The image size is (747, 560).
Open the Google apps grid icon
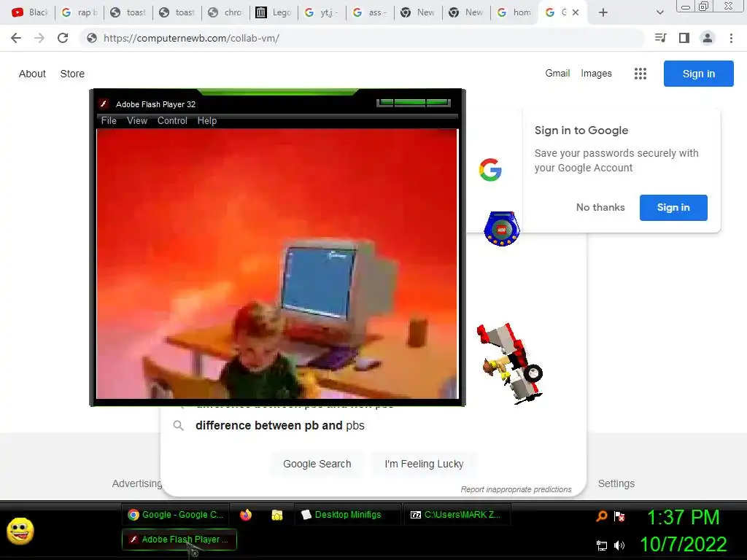pyautogui.click(x=640, y=74)
